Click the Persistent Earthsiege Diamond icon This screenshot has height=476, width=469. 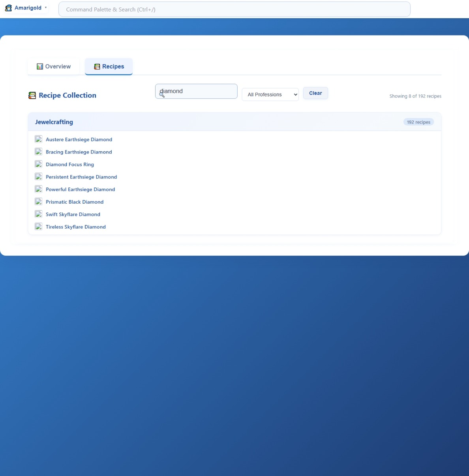[38, 176]
